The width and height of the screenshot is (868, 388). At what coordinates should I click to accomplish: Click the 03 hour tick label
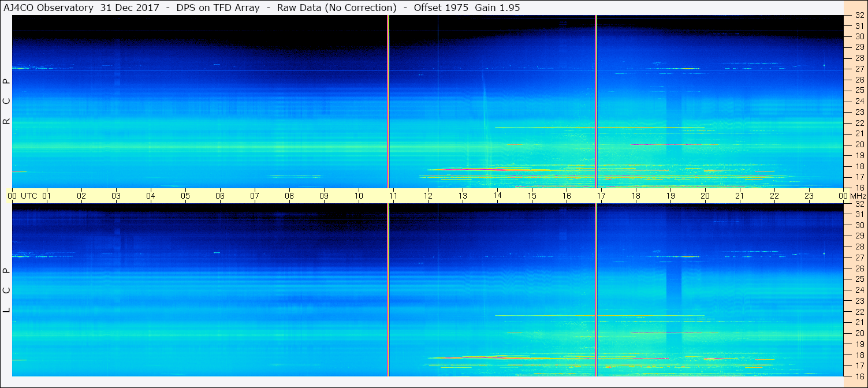[116, 196]
